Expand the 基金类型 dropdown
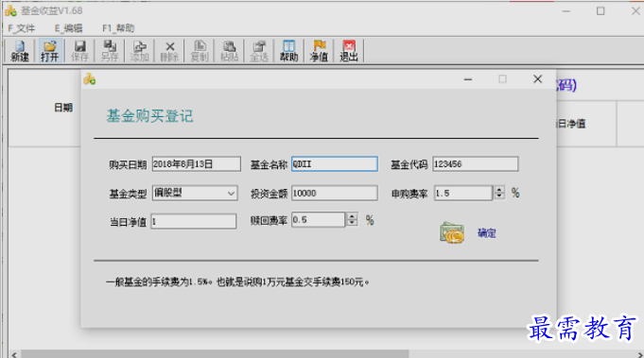 (232, 193)
